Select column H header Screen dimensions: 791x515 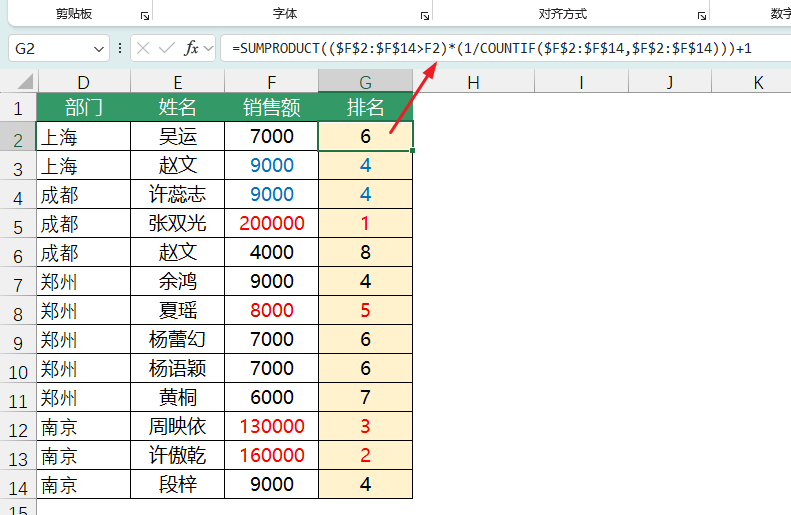tap(473, 82)
